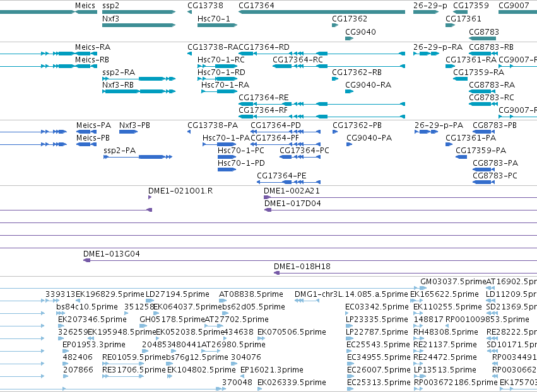The width and height of the screenshot is (537, 392).
Task: Select the CG13738-PA protein
Action: pyautogui.click(x=189, y=132)
